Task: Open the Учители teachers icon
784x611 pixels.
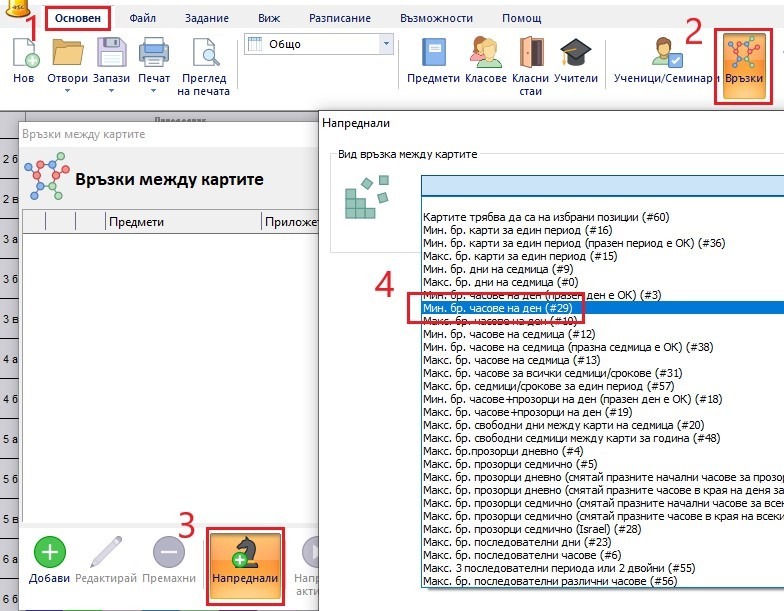Action: coord(576,52)
